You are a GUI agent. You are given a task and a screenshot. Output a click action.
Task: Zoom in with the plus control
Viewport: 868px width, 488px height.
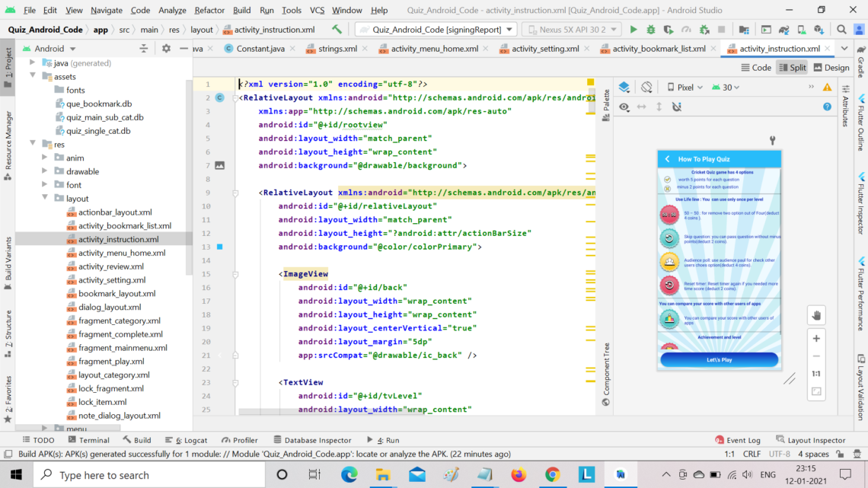coord(816,338)
